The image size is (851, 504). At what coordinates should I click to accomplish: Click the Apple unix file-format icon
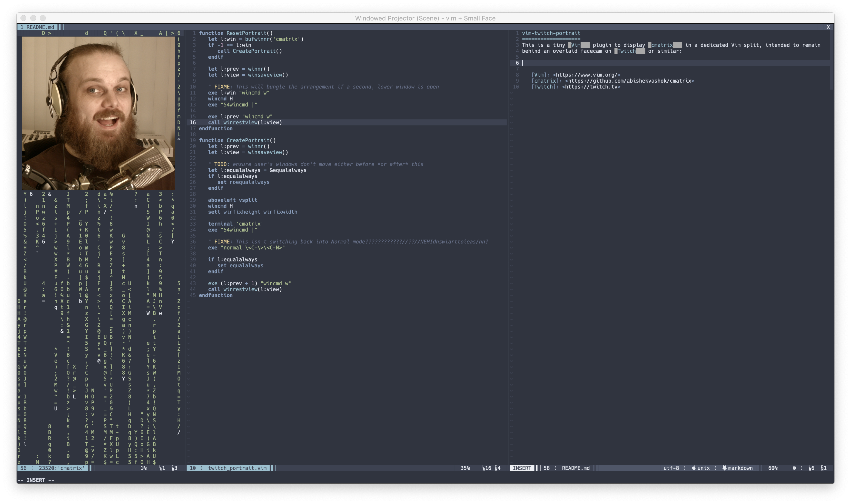[x=694, y=468]
